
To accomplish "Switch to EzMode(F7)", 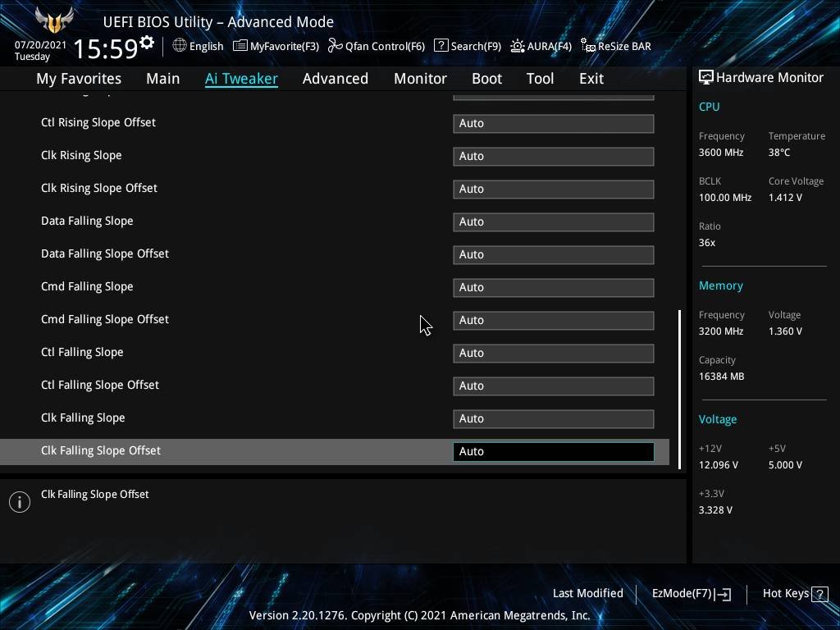I will pyautogui.click(x=690, y=594).
